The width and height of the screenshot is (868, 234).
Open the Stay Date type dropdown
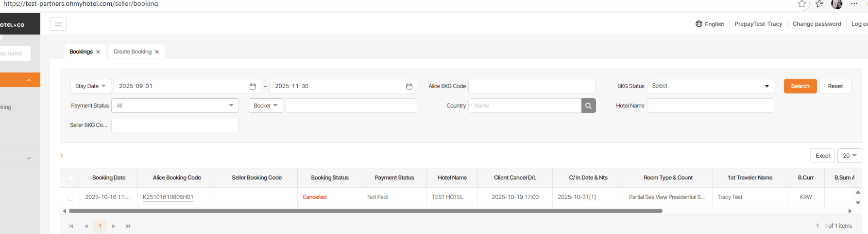[x=90, y=86]
